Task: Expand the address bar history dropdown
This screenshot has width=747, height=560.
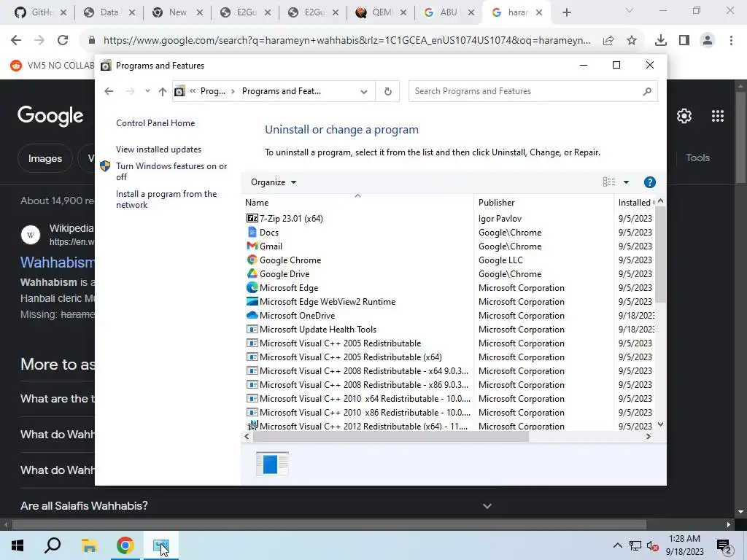Action: tap(364, 91)
